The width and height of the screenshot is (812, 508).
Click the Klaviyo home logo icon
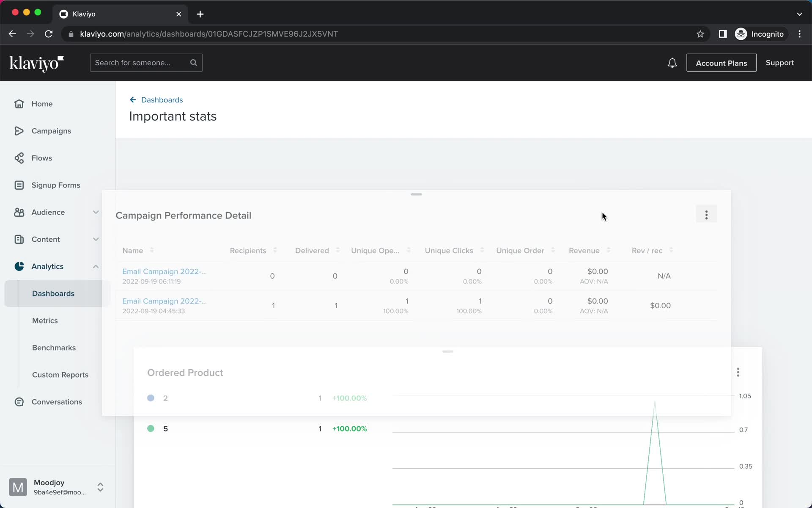pos(37,63)
